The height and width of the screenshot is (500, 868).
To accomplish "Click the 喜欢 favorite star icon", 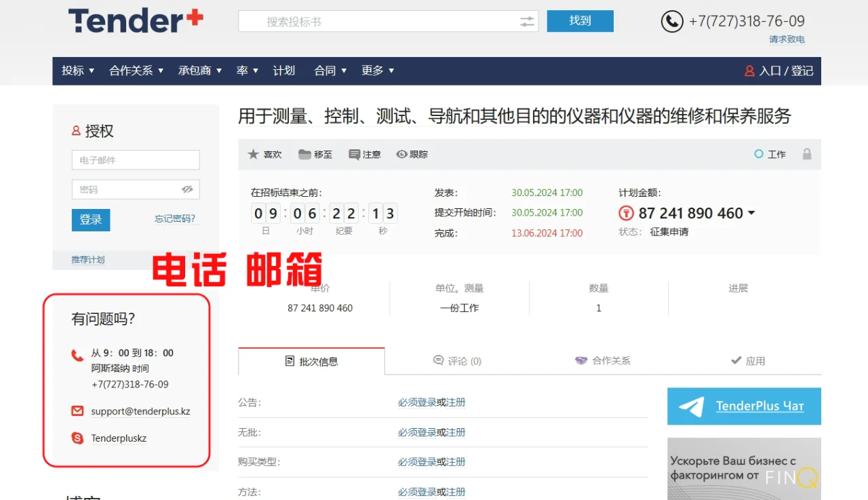I will pos(253,154).
